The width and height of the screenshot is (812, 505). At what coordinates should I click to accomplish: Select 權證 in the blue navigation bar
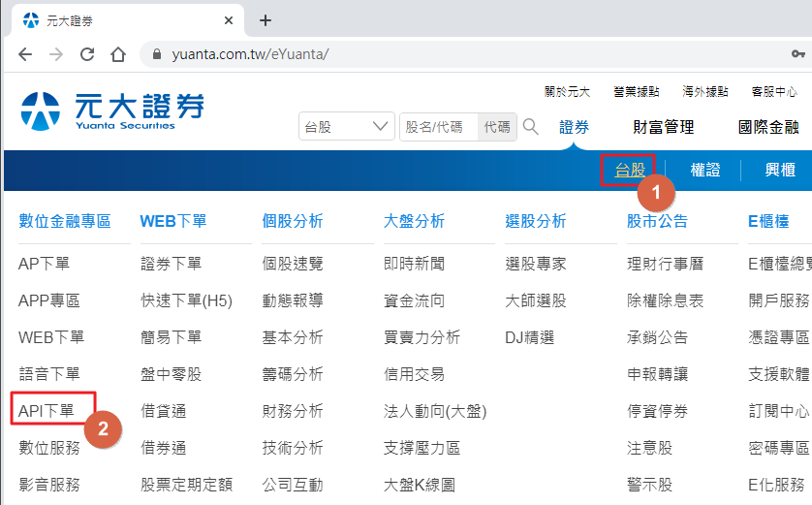(x=705, y=170)
